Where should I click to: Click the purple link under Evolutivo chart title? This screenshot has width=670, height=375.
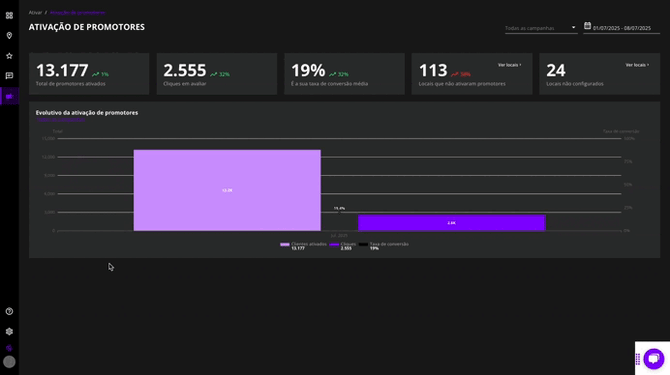point(61,120)
